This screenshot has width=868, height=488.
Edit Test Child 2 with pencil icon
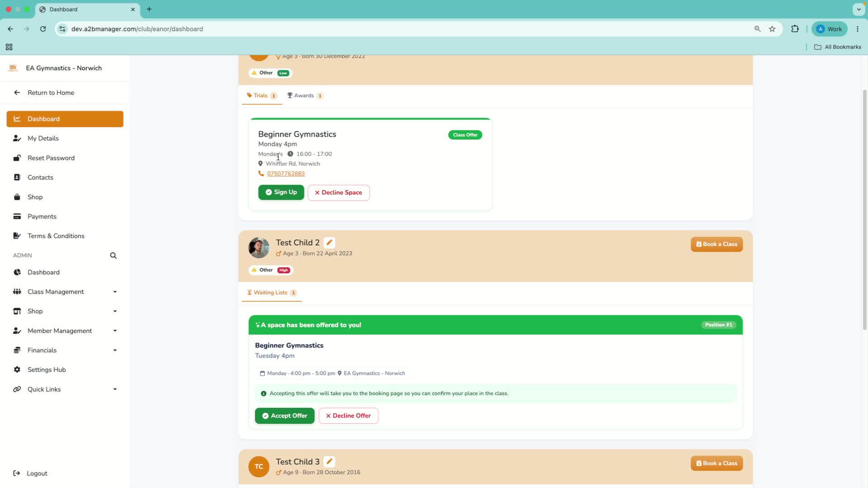(x=330, y=243)
